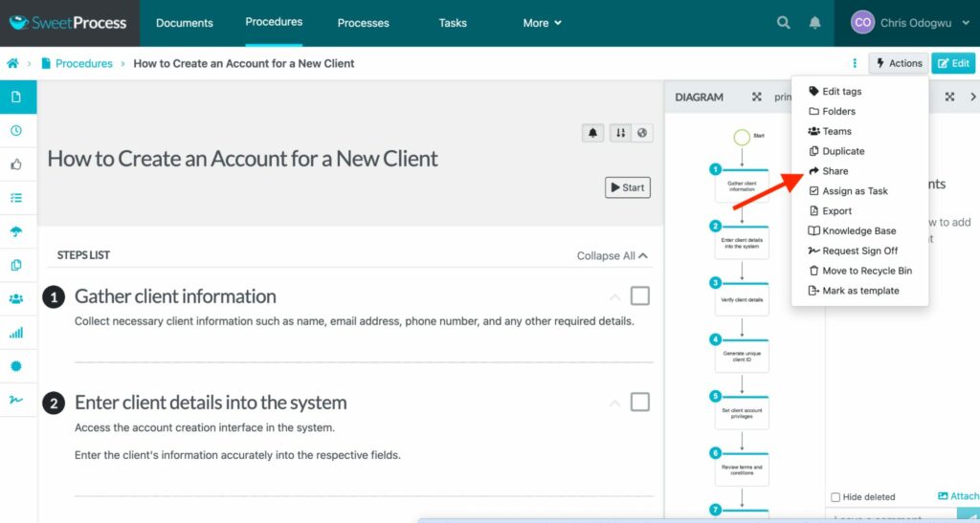Click the globe icon beside procedure title
Screen dimensions: 980x523
pos(642,133)
